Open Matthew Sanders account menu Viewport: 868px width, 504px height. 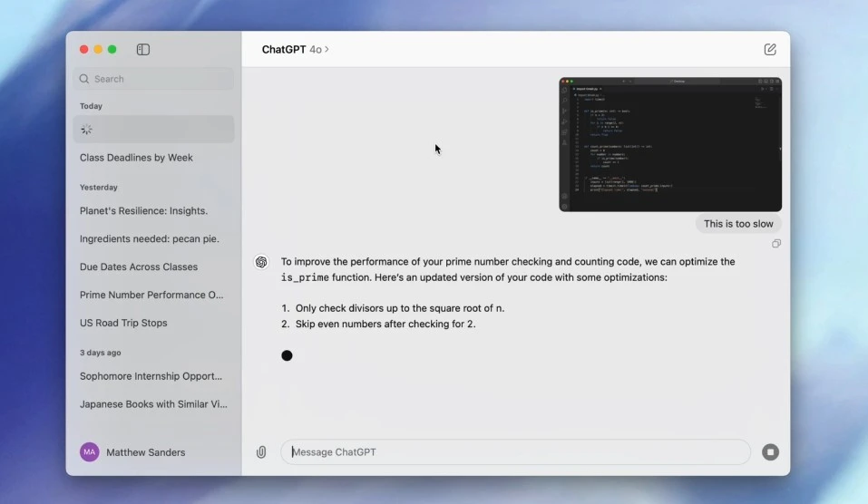pyautogui.click(x=145, y=452)
